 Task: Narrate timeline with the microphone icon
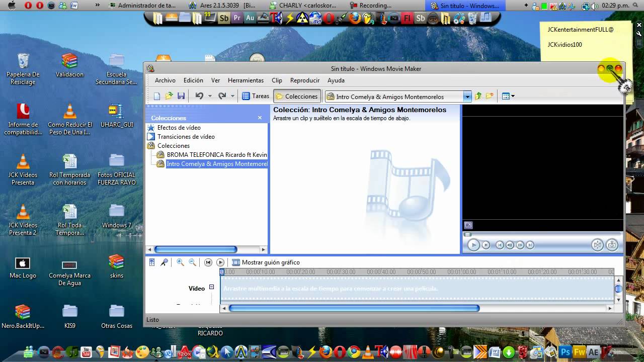pos(164,262)
